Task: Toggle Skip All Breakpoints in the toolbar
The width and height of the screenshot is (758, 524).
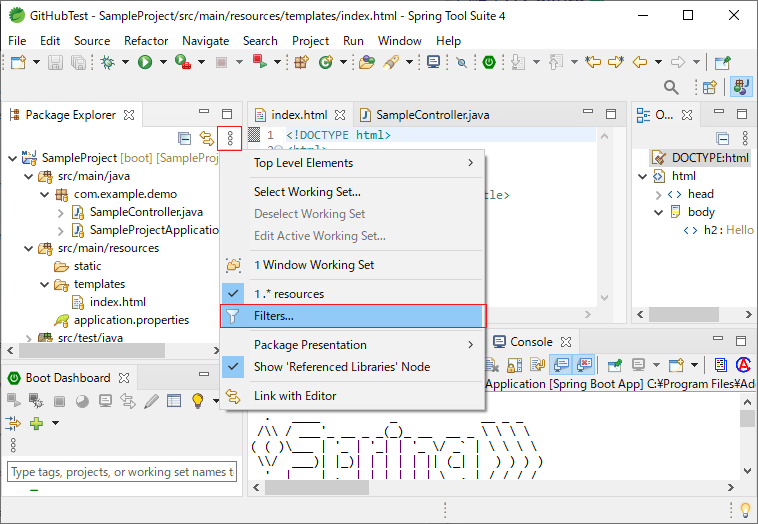Action: pyautogui.click(x=462, y=62)
